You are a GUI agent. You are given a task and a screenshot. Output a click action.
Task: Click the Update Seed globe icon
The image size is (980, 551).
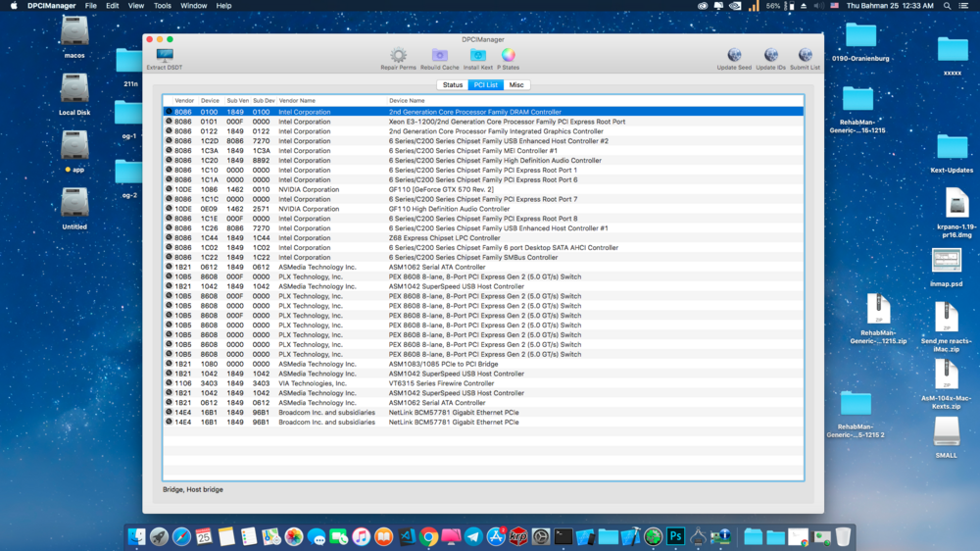[x=734, y=58]
